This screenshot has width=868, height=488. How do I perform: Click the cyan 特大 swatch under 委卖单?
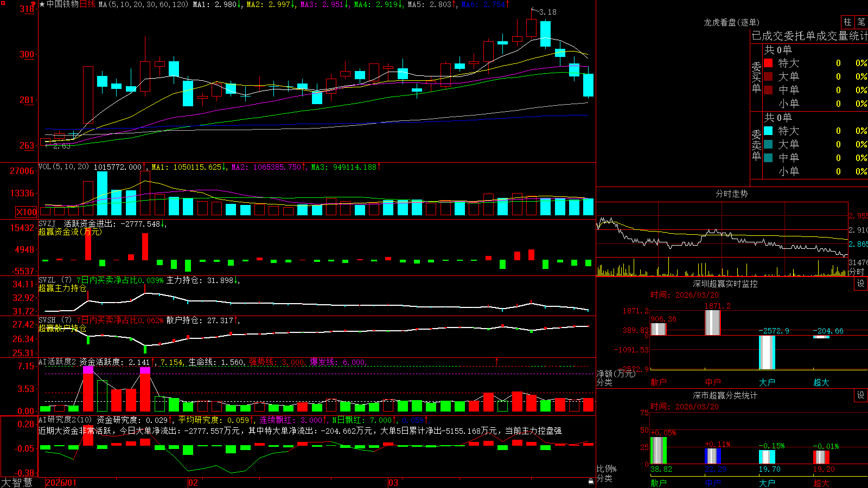(x=768, y=131)
